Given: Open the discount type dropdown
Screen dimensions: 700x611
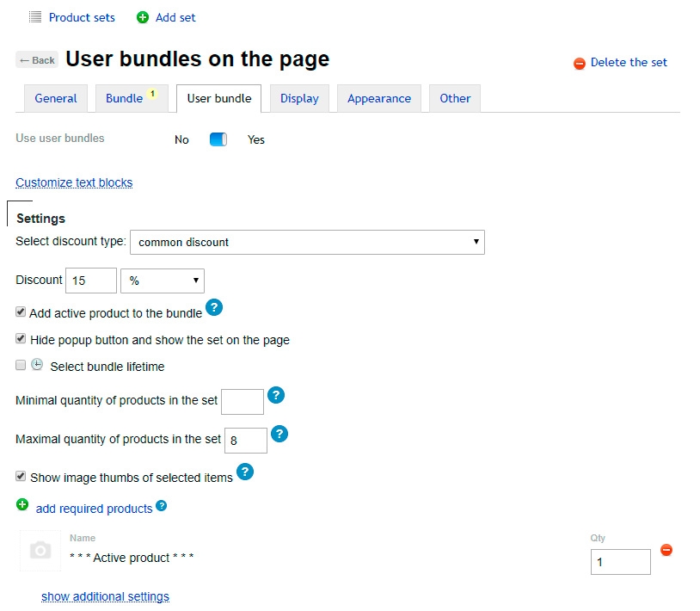Looking at the screenshot, I should (x=307, y=242).
